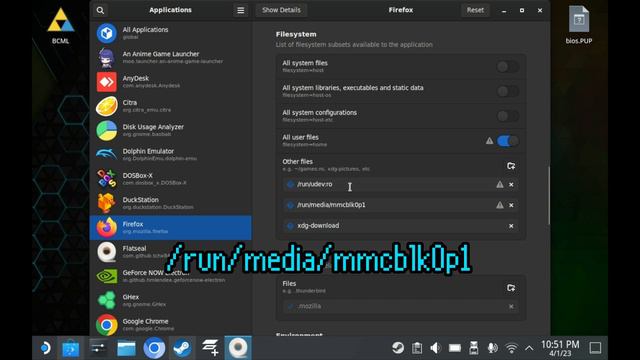Select Google Chrome in list
The width and height of the screenshot is (640, 360).
tap(171, 324)
